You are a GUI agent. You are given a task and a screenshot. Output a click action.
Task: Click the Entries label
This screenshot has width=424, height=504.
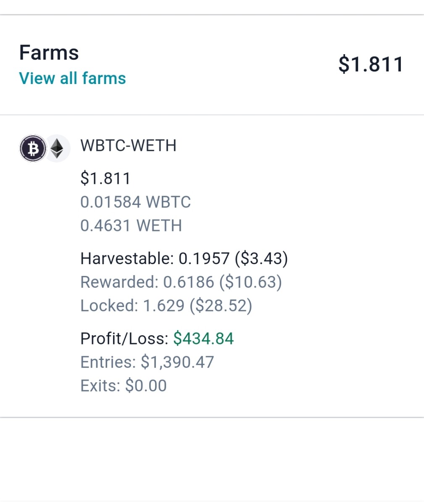click(x=108, y=362)
